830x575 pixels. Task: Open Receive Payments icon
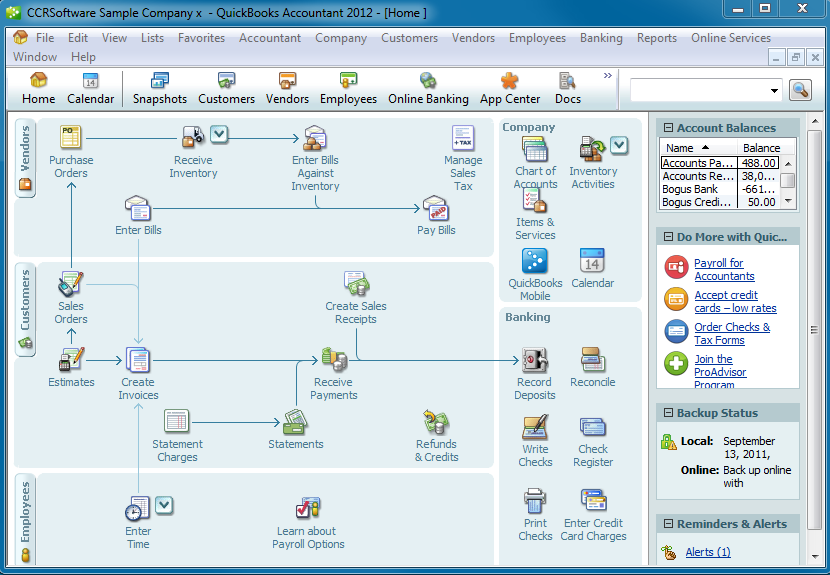(333, 360)
